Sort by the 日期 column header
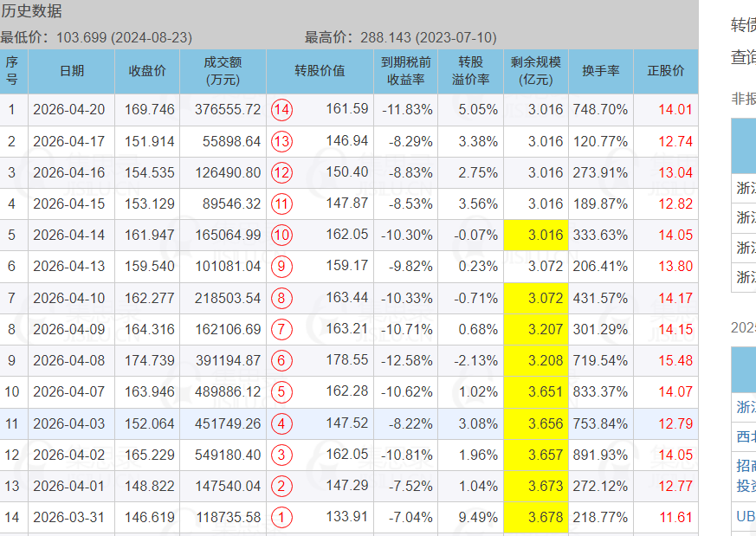This screenshot has width=756, height=536. pyautogui.click(x=72, y=71)
